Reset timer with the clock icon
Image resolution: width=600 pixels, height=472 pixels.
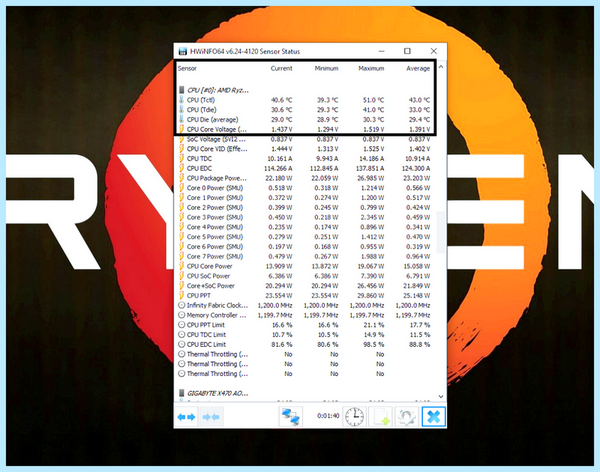(x=354, y=416)
